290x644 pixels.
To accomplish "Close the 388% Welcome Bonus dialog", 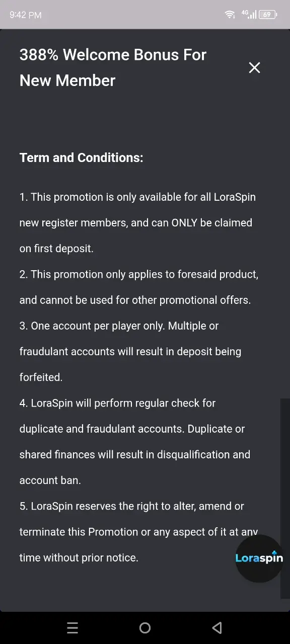I will (254, 67).
